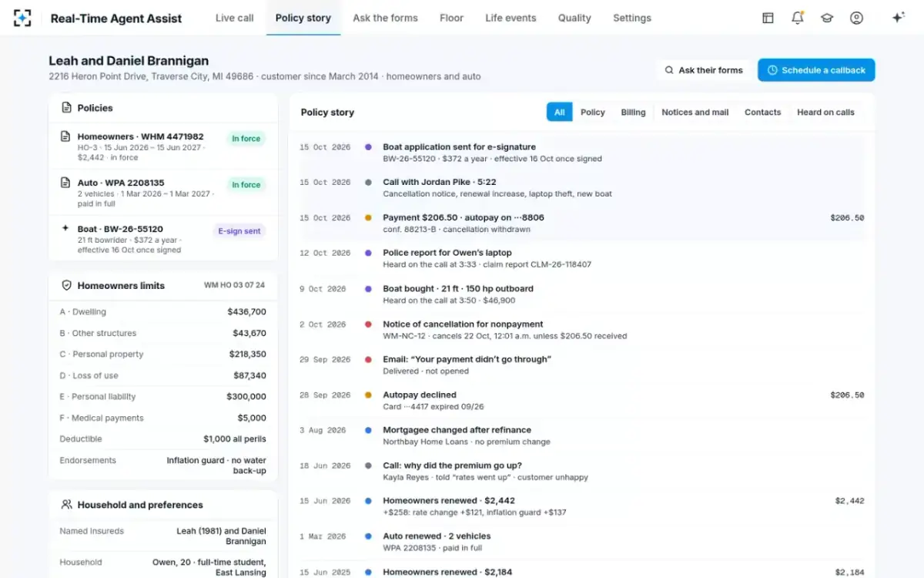This screenshot has height=578, width=924.
Task: Click the Ask their forms button
Action: tap(704, 70)
